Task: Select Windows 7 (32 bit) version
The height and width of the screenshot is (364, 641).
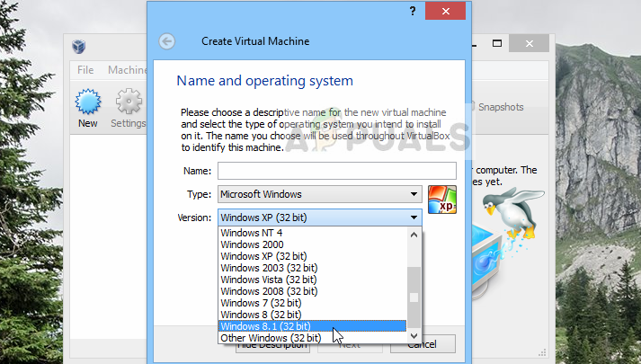Action: [262, 303]
